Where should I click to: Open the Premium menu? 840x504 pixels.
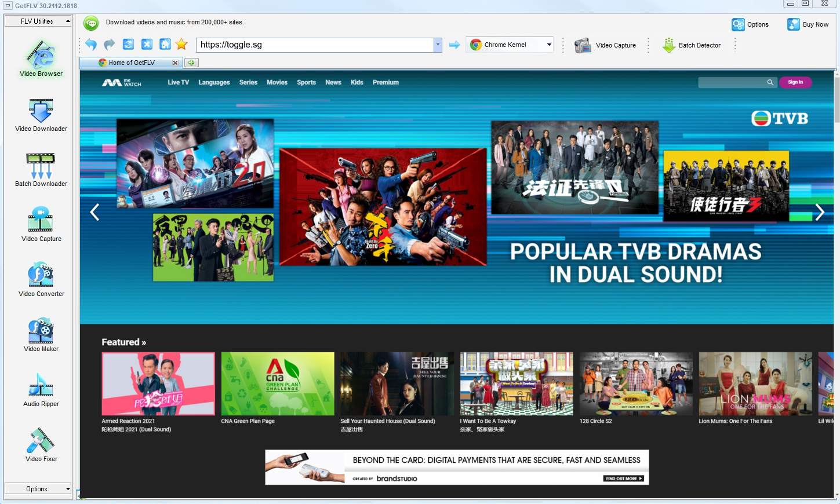(386, 82)
